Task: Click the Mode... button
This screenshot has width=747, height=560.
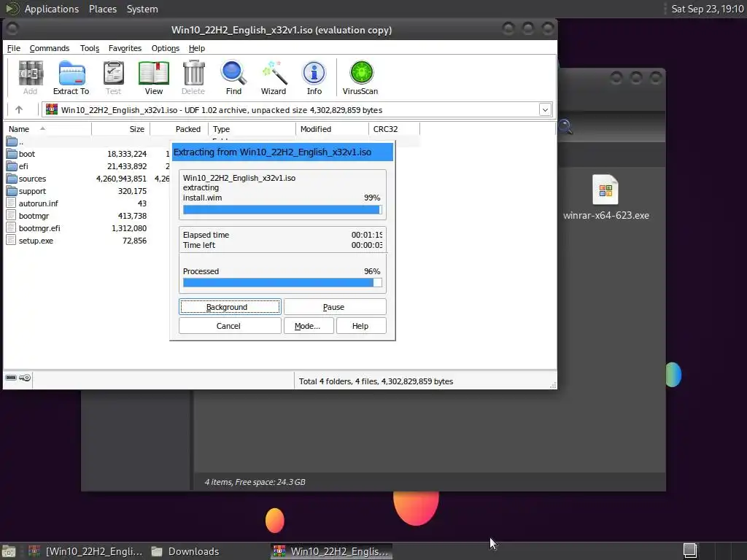Action: tap(309, 326)
